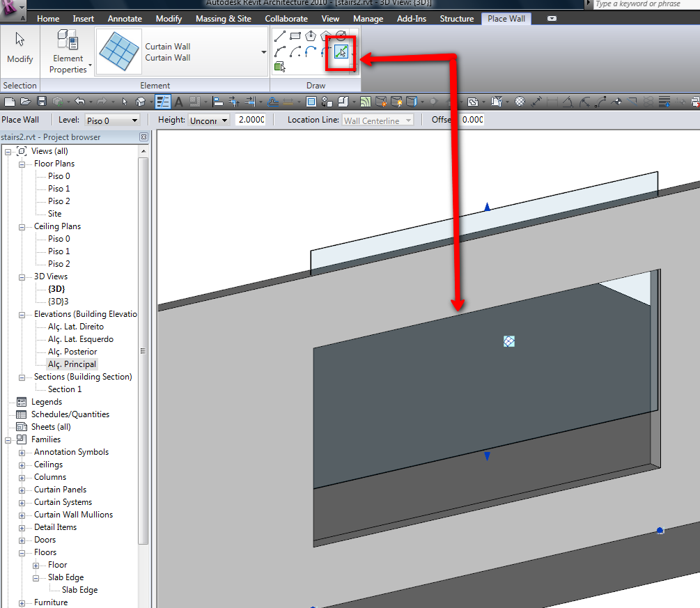
Task: Activate the Pick Lines tool
Action: pos(341,52)
